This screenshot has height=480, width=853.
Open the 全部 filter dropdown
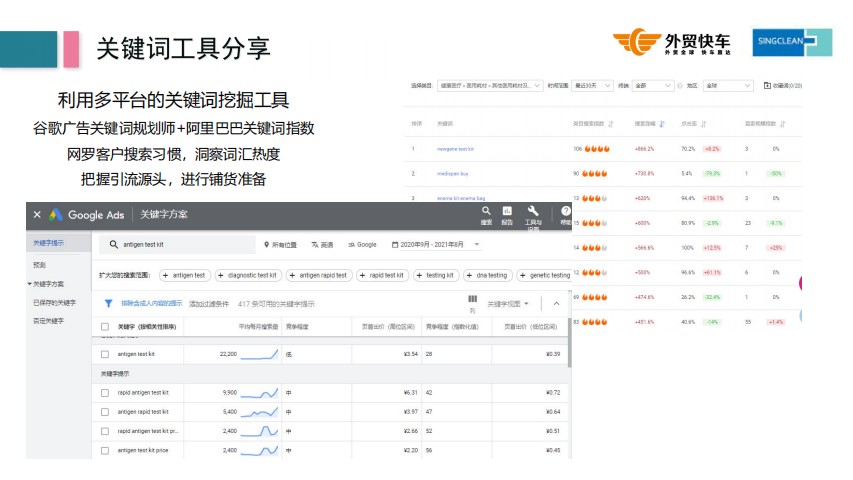pyautogui.click(x=653, y=85)
